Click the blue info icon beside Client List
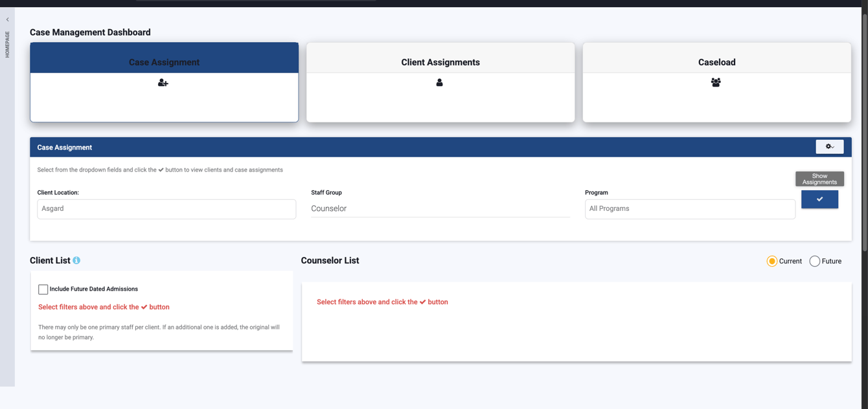The image size is (868, 409). click(x=76, y=260)
